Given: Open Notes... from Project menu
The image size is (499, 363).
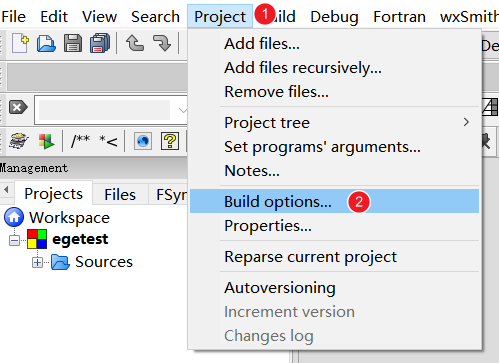Looking at the screenshot, I should (334, 171).
